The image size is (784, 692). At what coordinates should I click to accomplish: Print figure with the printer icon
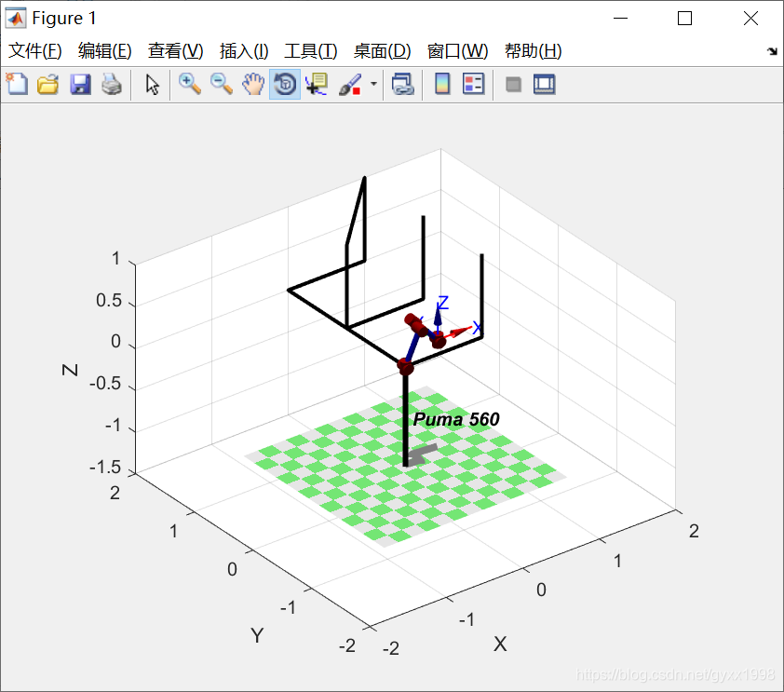point(112,84)
